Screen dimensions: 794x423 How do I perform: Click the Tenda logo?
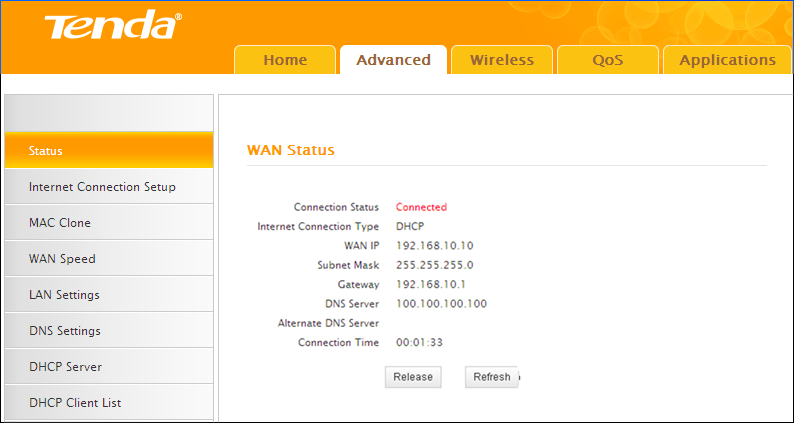tap(111, 27)
